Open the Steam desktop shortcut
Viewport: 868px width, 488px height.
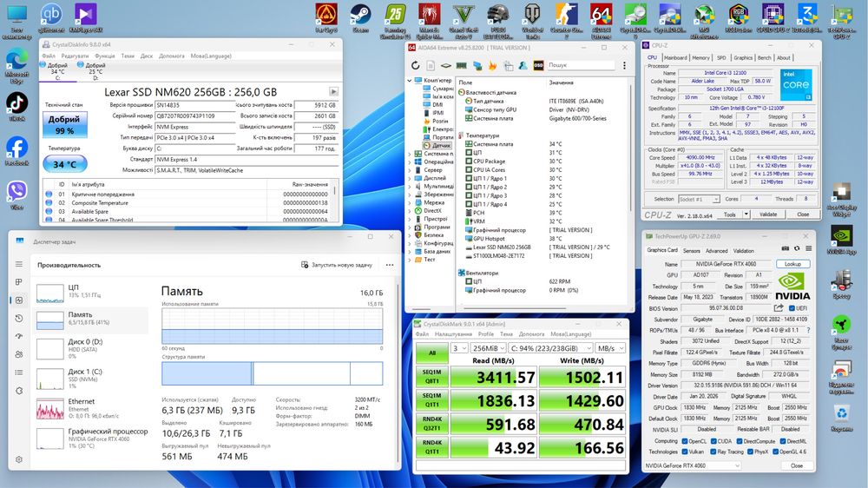pos(361,18)
